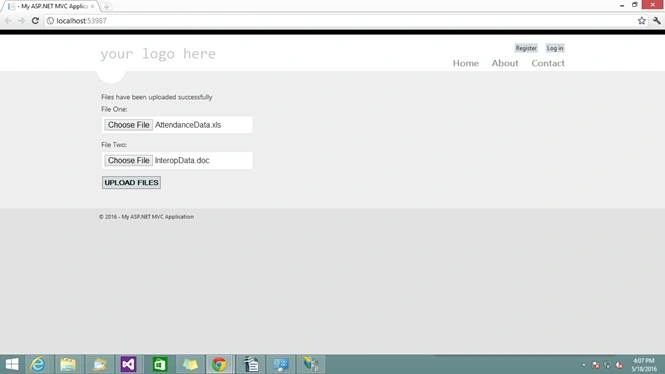Click the localhost address bar
This screenshot has width=665, height=374.
[x=339, y=21]
